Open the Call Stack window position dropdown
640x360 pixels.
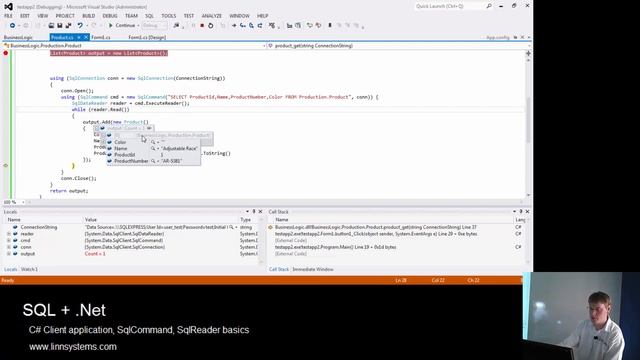coord(514,211)
